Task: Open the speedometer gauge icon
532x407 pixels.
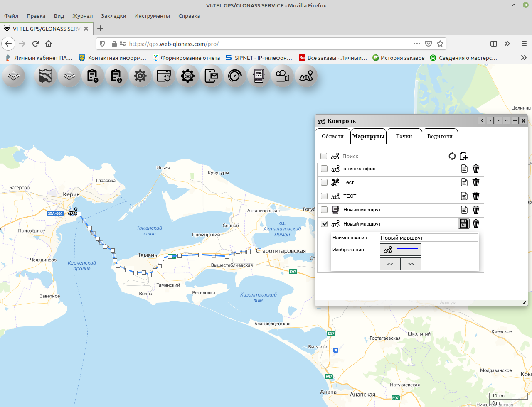Action: pos(235,76)
